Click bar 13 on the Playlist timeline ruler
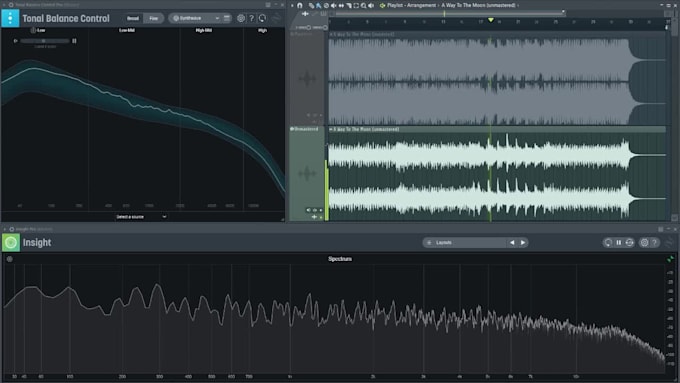Screen dimensions: 680x383 (443, 21)
